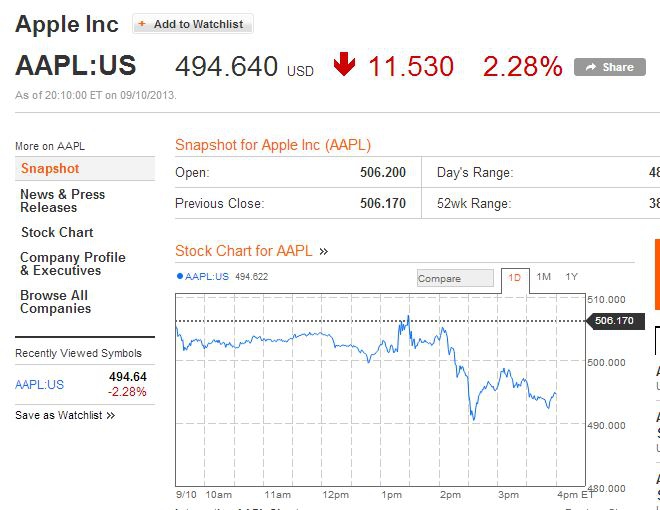Viewport: 660px width, 510px height.
Task: Go to Stock Chart in the sidebar
Action: click(57, 232)
